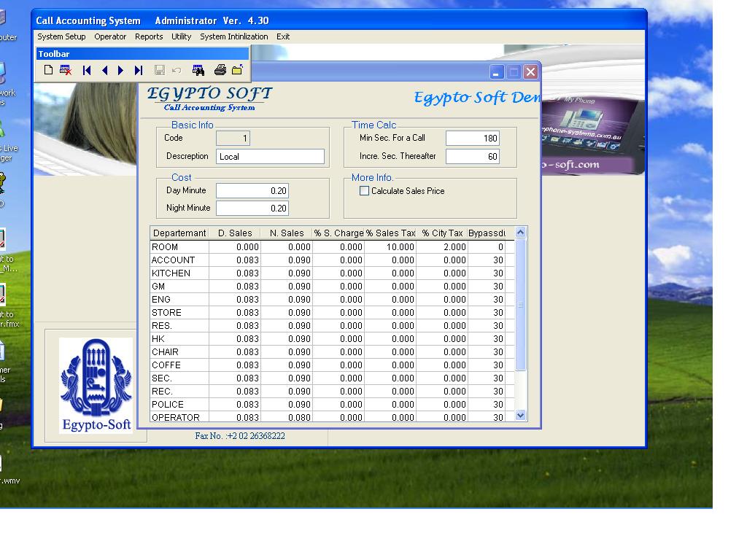Select the CHAIR department row

pyautogui.click(x=332, y=352)
